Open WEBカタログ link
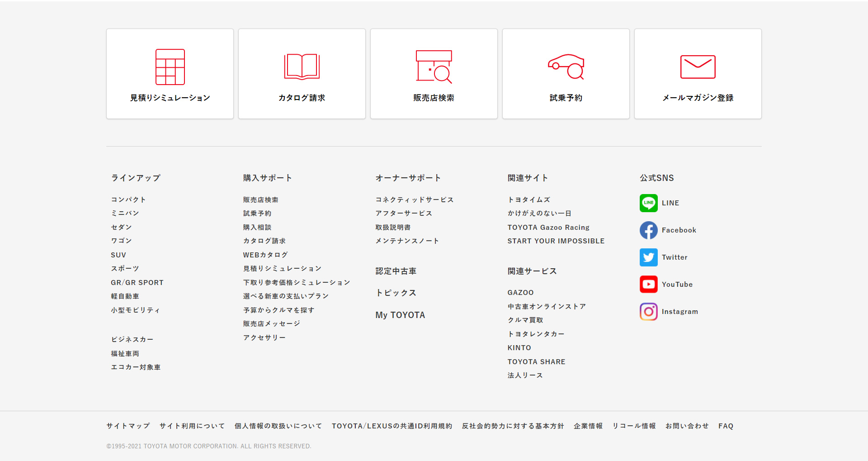Viewport: 868px width, 461px height. [x=265, y=255]
